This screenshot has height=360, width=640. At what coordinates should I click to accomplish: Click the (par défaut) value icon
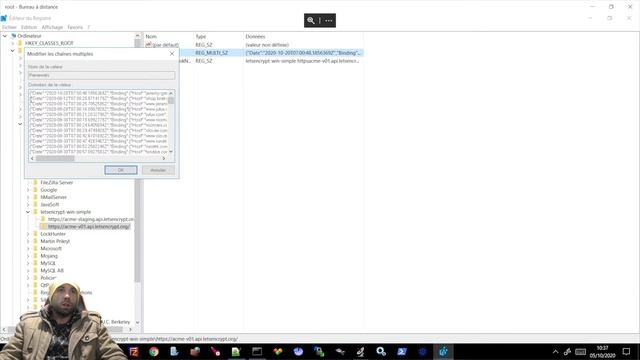click(x=149, y=44)
